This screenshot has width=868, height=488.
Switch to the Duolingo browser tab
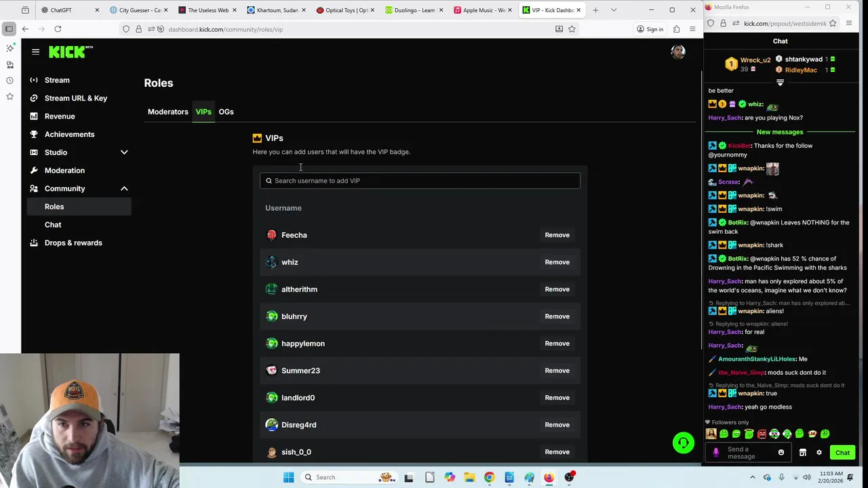pyautogui.click(x=413, y=10)
